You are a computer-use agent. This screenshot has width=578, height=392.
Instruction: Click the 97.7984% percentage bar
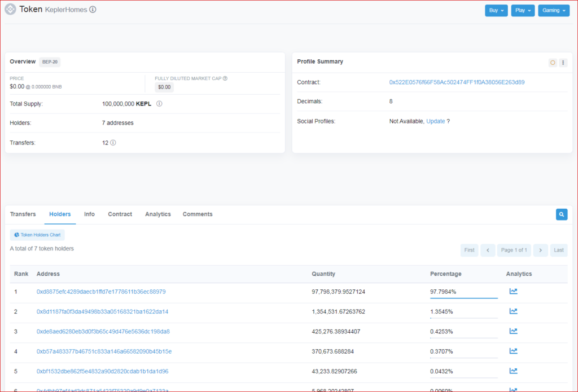click(x=464, y=298)
